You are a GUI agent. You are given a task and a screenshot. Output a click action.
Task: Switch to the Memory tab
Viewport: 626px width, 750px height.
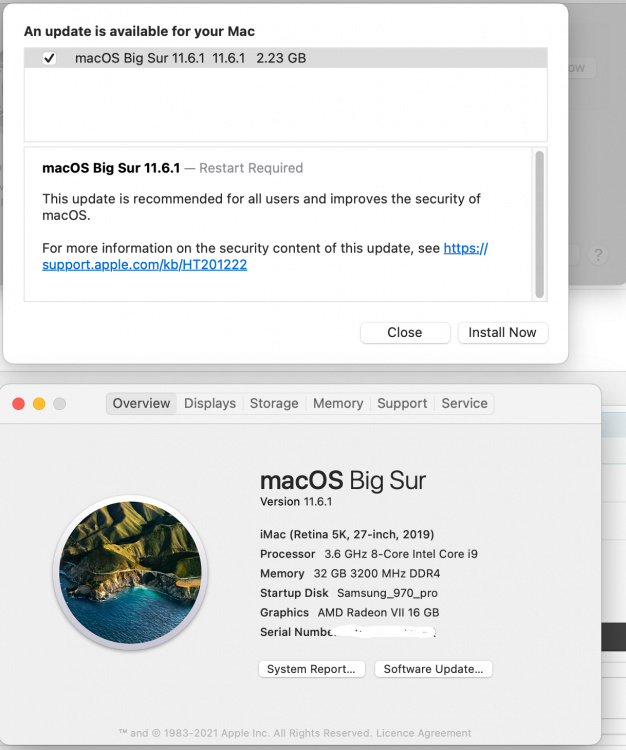(x=338, y=403)
